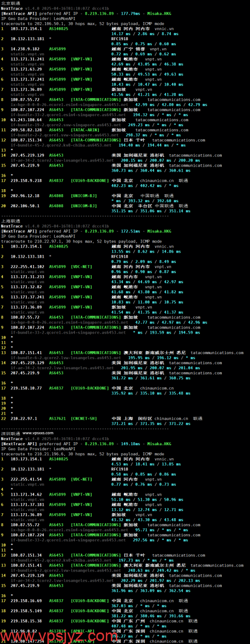Viewport: 250px width, 644px height.
Task: Click the [CNCNET-SH] network tag
Action: pyautogui.click(x=84, y=418)
